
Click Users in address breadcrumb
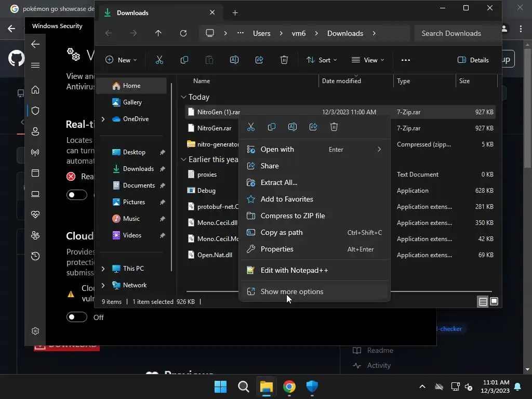point(262,33)
